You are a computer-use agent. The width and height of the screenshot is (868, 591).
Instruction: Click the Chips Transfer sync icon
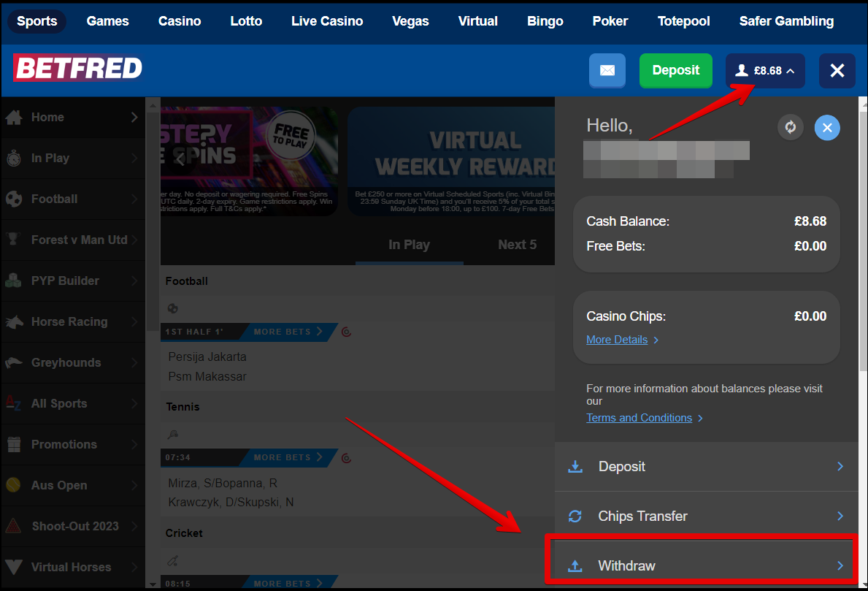click(575, 516)
